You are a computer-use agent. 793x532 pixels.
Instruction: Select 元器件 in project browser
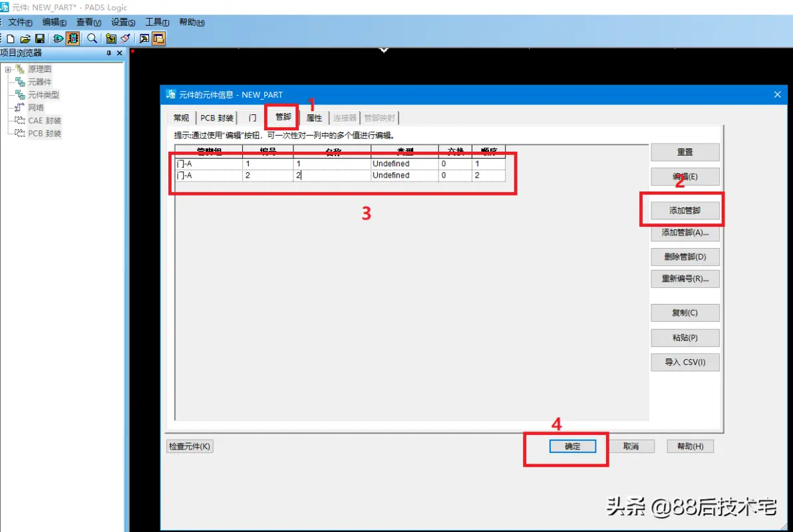(x=39, y=81)
